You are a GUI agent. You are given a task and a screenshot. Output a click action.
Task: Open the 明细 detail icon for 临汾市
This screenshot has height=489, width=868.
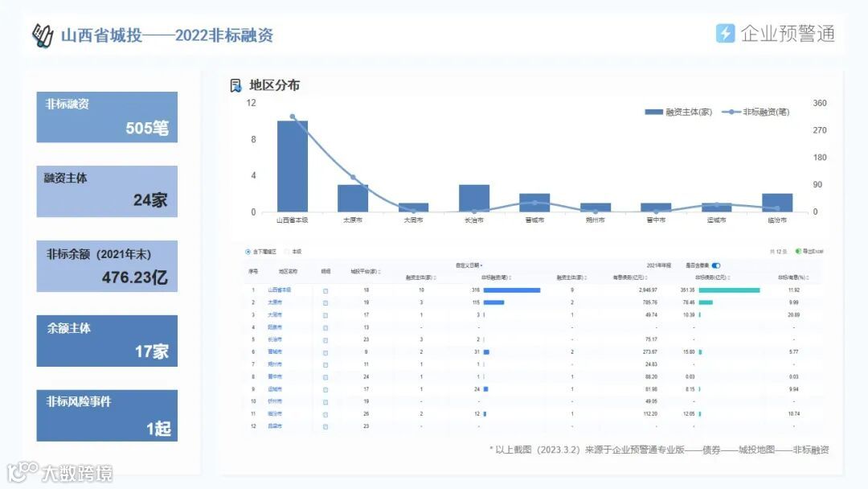click(325, 414)
